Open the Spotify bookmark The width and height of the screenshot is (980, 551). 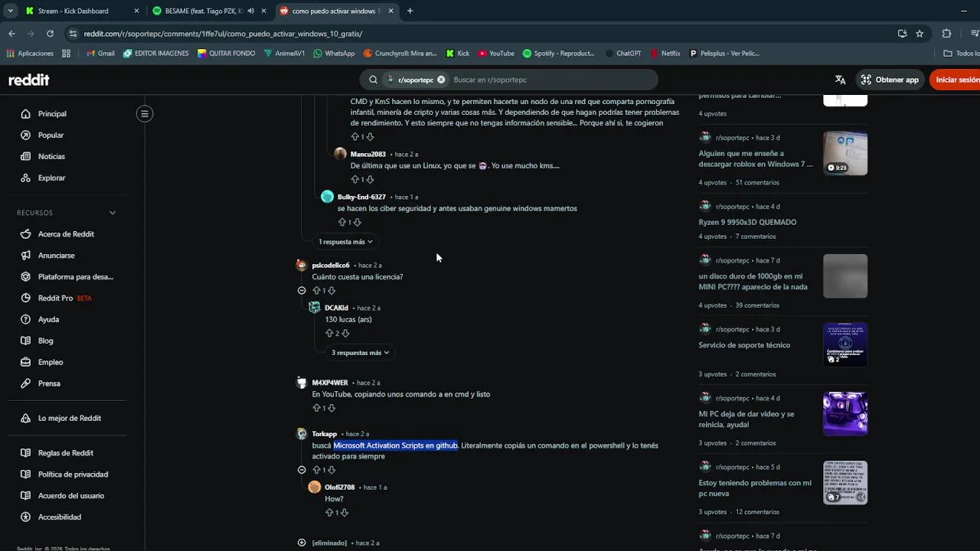[x=558, y=54]
